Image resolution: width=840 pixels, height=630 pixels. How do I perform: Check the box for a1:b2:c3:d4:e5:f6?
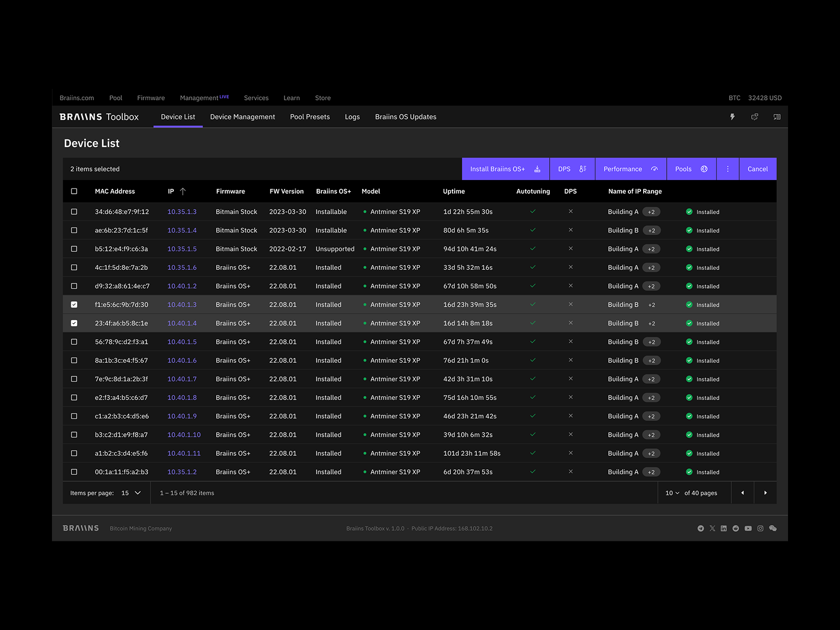coord(74,453)
